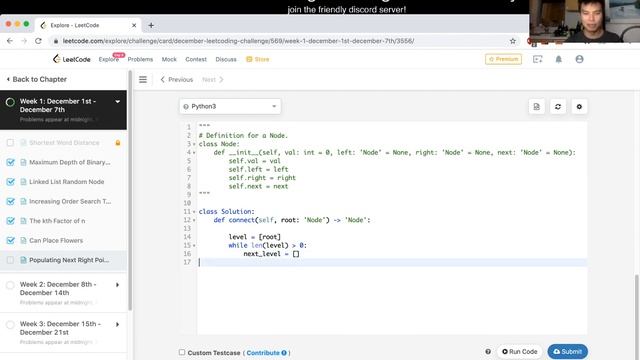
Task: Reset code with the refresh icon
Action: pyautogui.click(x=558, y=107)
